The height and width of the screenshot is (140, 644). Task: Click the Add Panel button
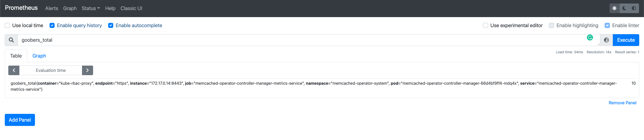[20, 120]
